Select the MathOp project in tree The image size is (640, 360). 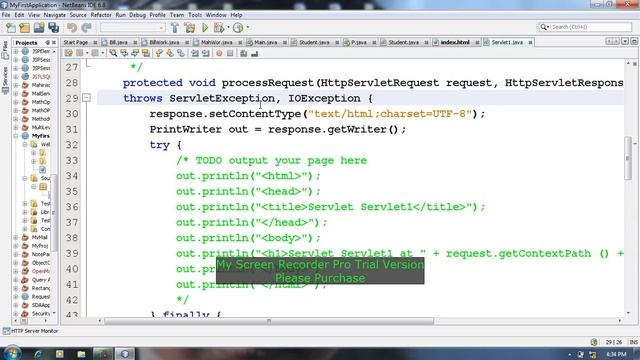point(41,102)
